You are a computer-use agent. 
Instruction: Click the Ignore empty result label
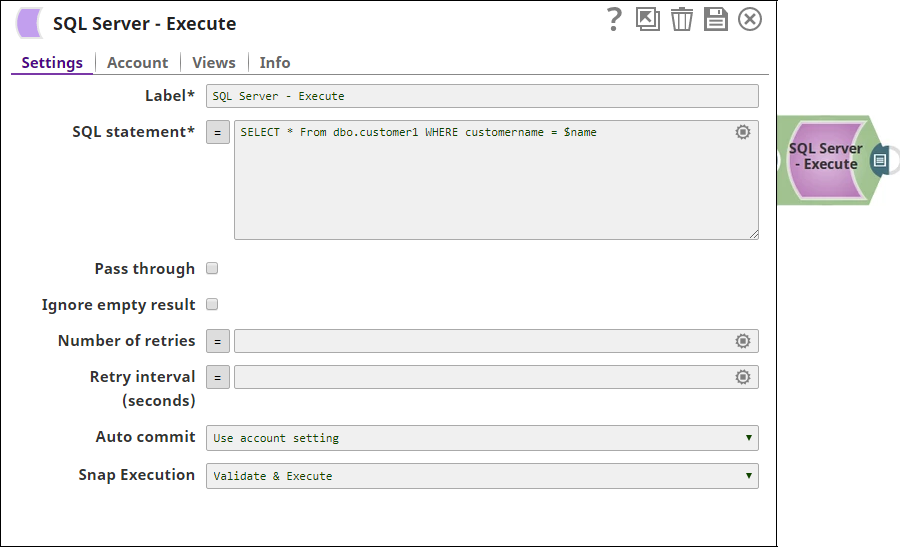(x=118, y=305)
